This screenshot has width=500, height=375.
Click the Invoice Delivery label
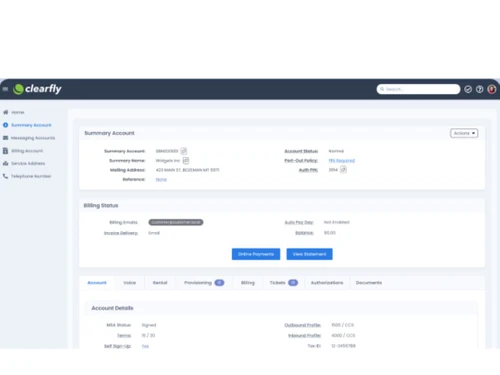tap(121, 233)
